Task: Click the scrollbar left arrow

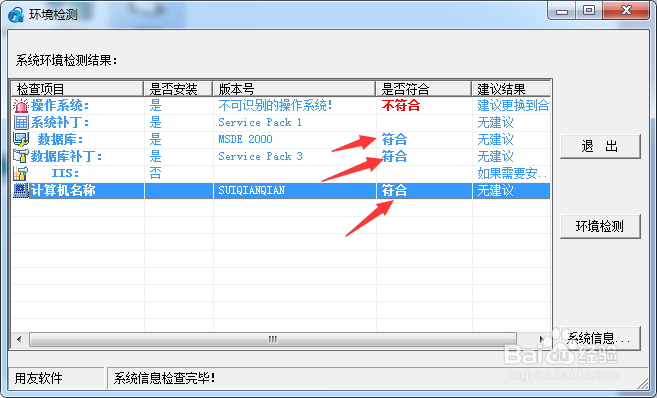Action: pos(19,339)
